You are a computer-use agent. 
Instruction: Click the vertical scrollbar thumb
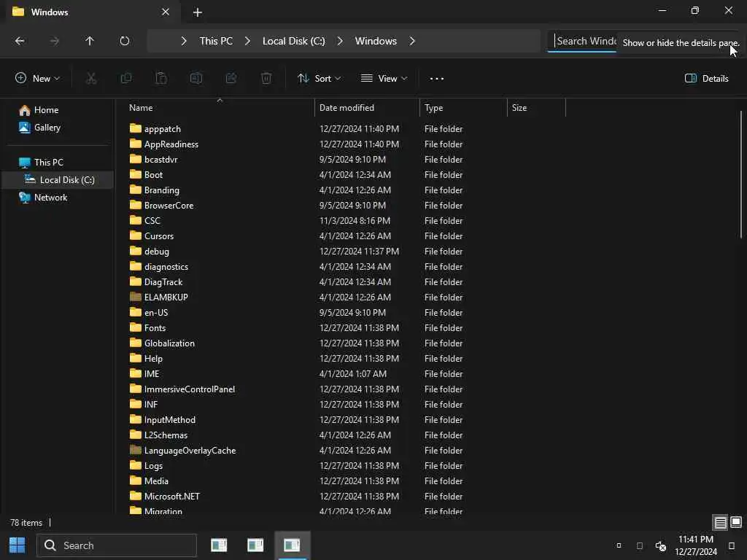click(741, 174)
